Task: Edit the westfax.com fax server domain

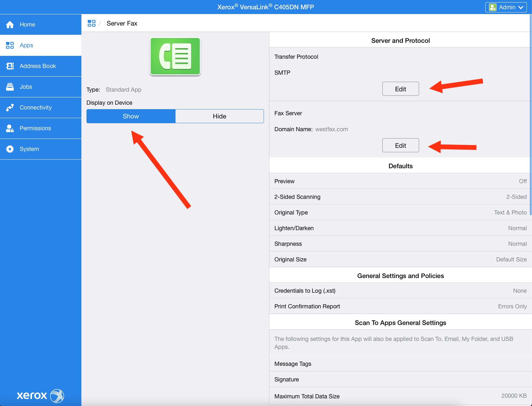Action: pyautogui.click(x=400, y=145)
